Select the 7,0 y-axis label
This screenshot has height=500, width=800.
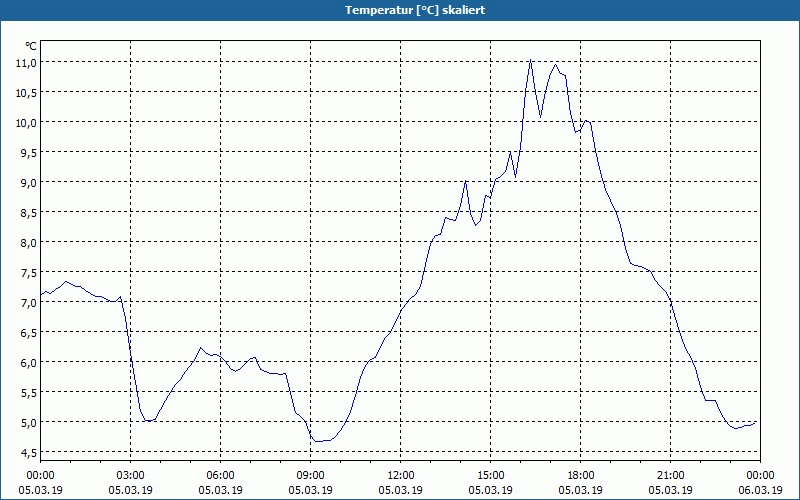pyautogui.click(x=29, y=302)
